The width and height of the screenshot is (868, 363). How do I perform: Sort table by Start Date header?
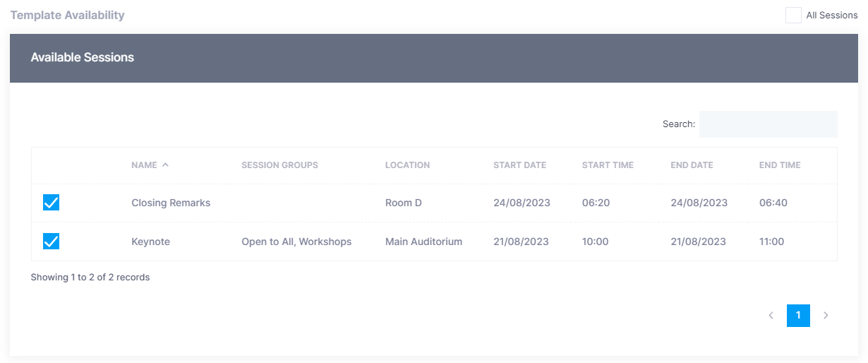click(519, 165)
